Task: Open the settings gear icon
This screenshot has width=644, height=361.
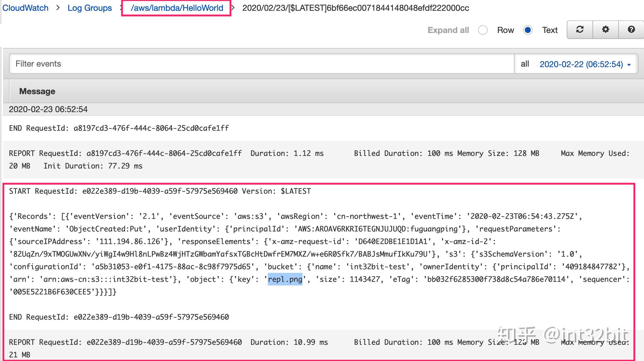Action: click(606, 30)
